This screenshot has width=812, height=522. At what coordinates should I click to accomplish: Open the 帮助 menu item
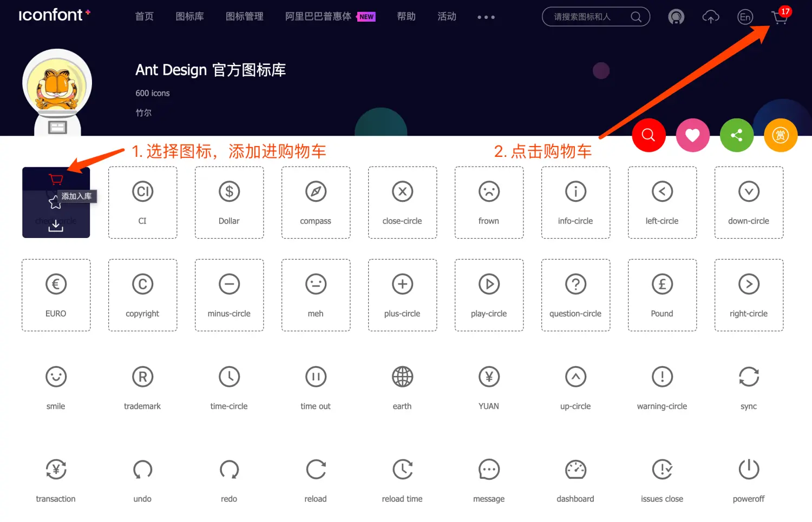406,17
